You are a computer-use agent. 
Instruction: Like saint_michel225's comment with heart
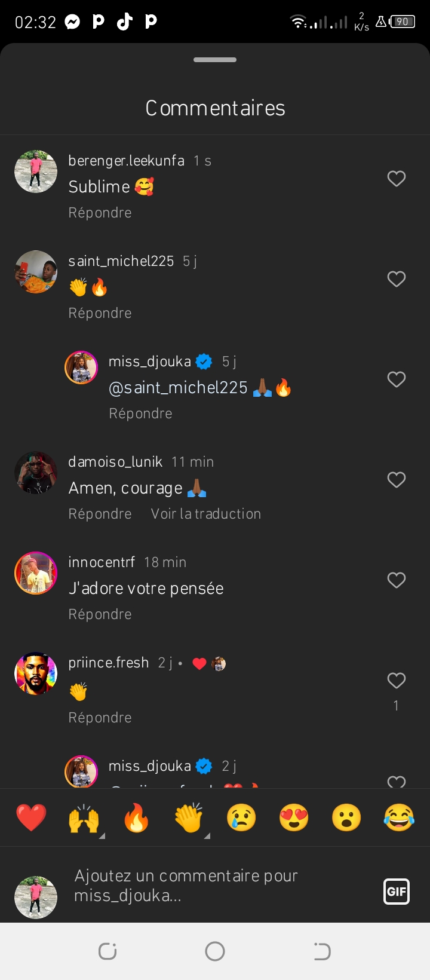pyautogui.click(x=397, y=279)
